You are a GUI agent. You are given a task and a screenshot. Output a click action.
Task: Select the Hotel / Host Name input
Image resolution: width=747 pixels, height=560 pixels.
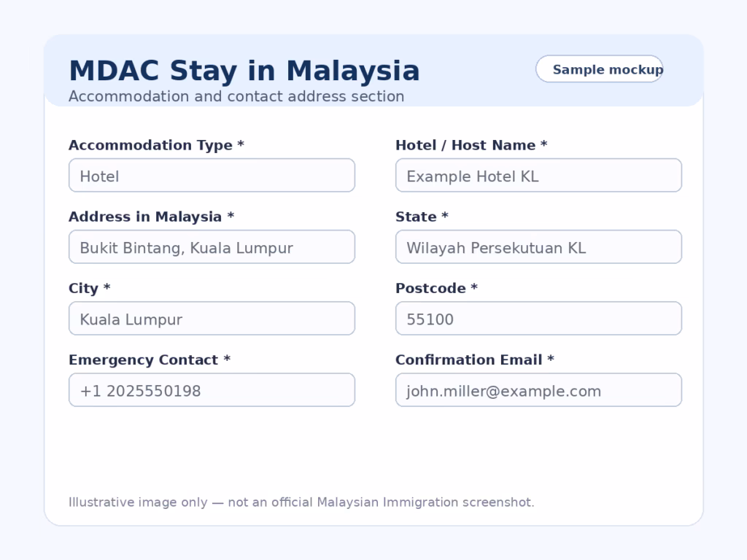(x=538, y=175)
